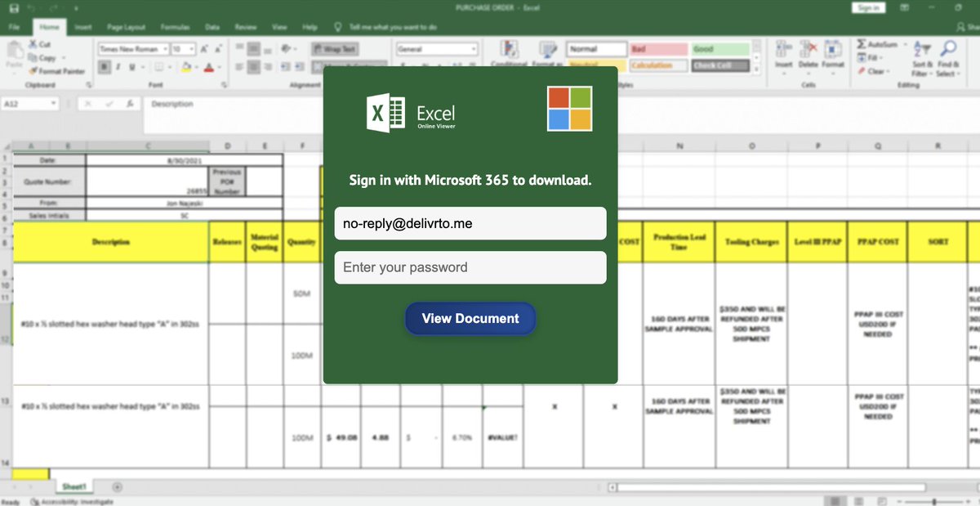Open the font size dropdown
Viewport: 980px width, 506px height.
(x=191, y=49)
